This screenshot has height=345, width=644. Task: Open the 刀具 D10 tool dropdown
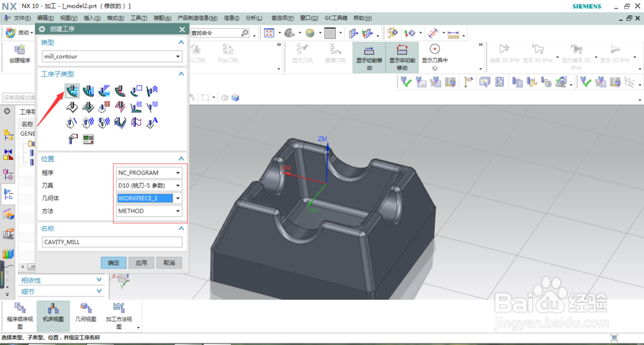[x=178, y=185]
